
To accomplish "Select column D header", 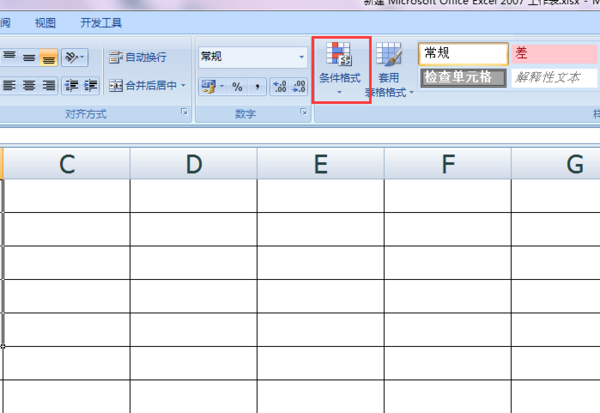I will 194,164.
